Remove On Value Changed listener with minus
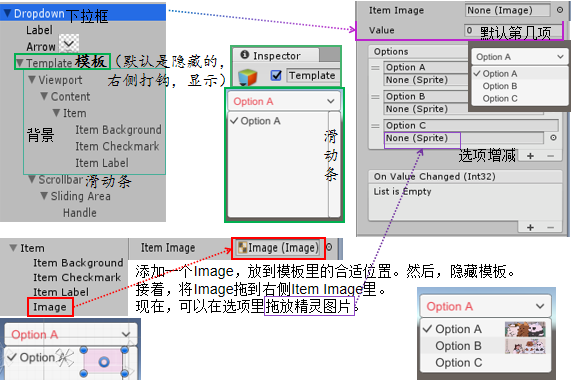 [x=550, y=227]
